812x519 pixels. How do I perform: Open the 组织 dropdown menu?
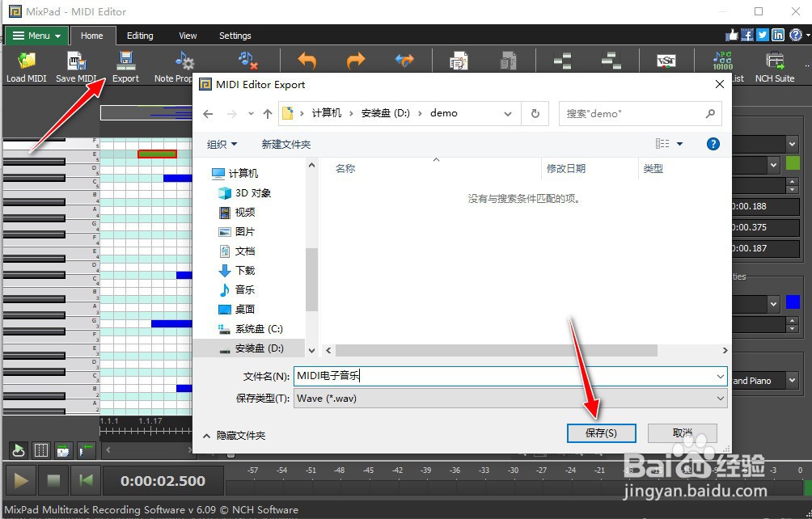click(x=222, y=145)
